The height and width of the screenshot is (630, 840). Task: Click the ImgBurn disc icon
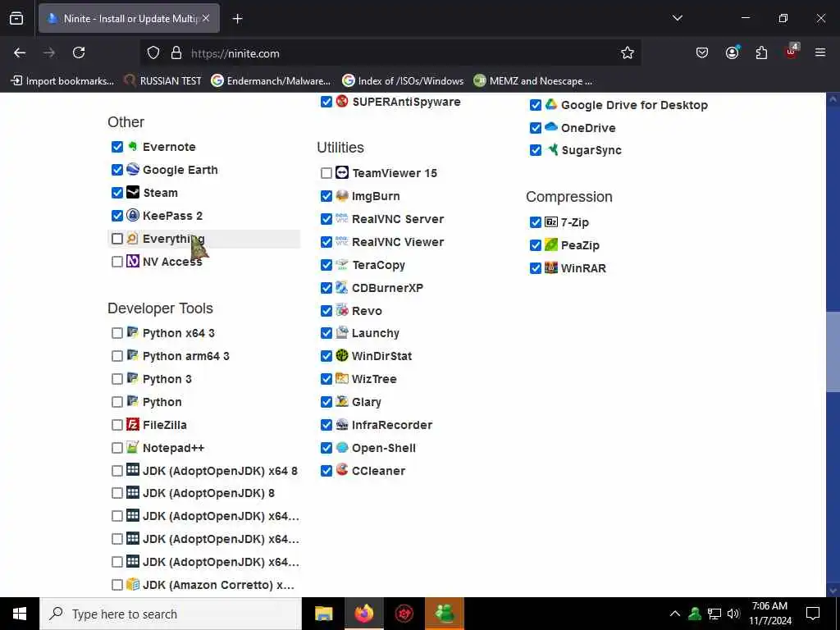(342, 195)
